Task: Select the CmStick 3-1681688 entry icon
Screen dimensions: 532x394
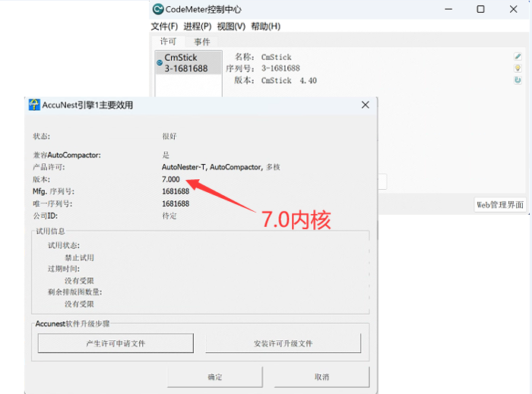Action: pyautogui.click(x=160, y=63)
